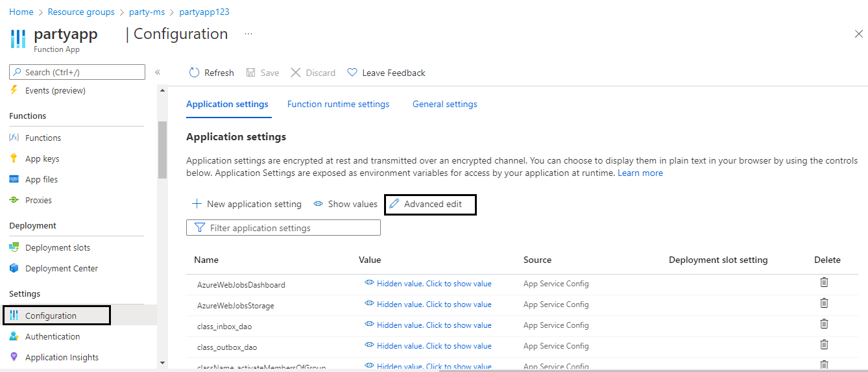The height and width of the screenshot is (372, 868).
Task: Click sidebar scroll down arrow
Action: pos(162,363)
